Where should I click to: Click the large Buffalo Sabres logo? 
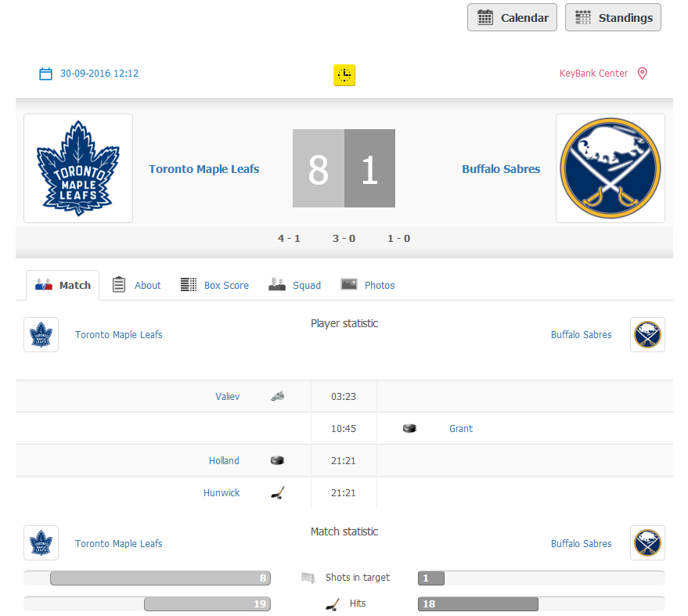coord(611,168)
